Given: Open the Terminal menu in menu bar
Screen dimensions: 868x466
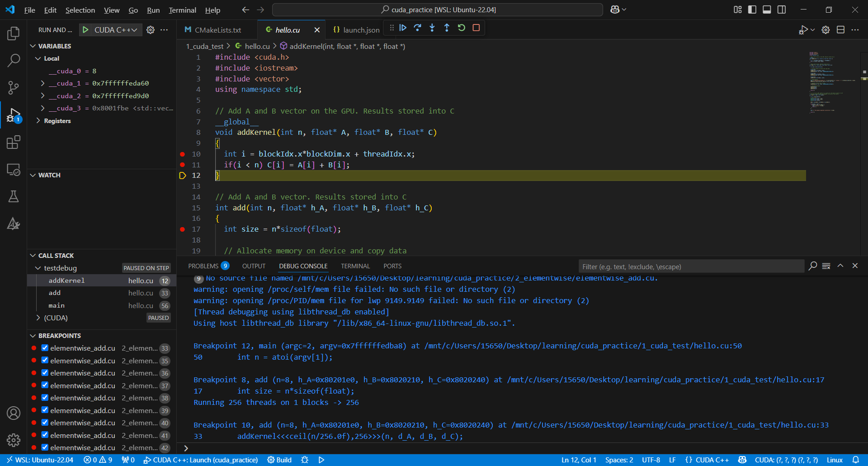Looking at the screenshot, I should click(x=182, y=10).
